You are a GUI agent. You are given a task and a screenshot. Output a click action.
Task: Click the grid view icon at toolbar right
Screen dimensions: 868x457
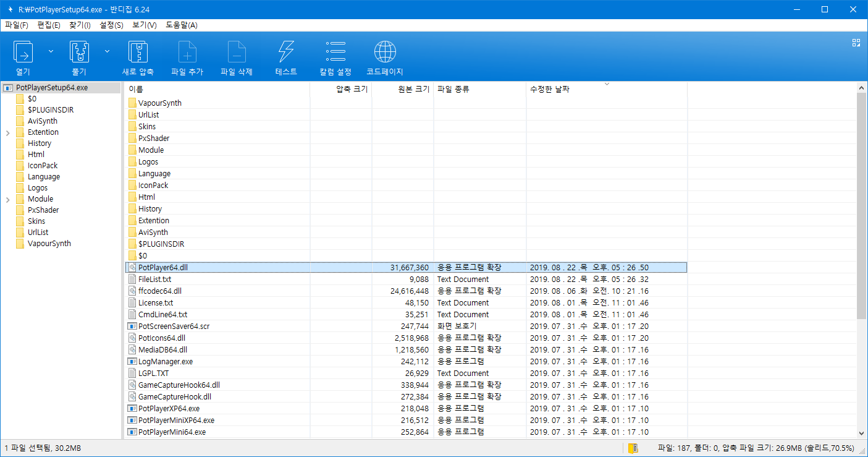point(856,43)
